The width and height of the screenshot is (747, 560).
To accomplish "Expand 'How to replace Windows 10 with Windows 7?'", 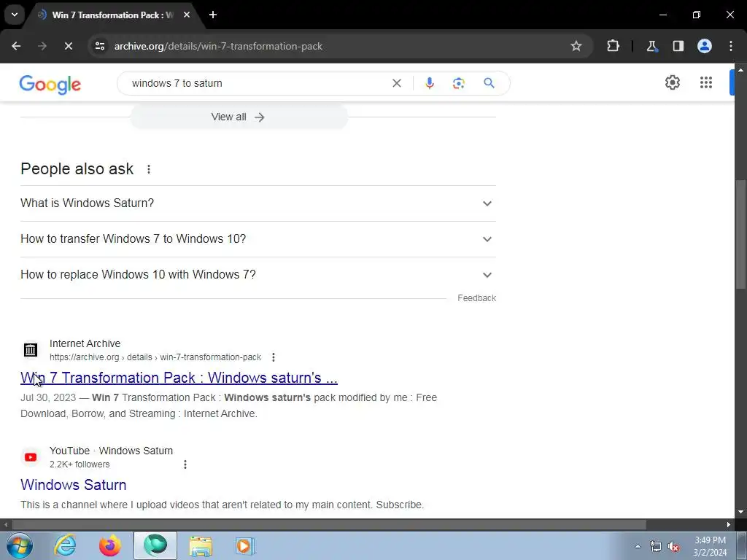I will pos(258,275).
